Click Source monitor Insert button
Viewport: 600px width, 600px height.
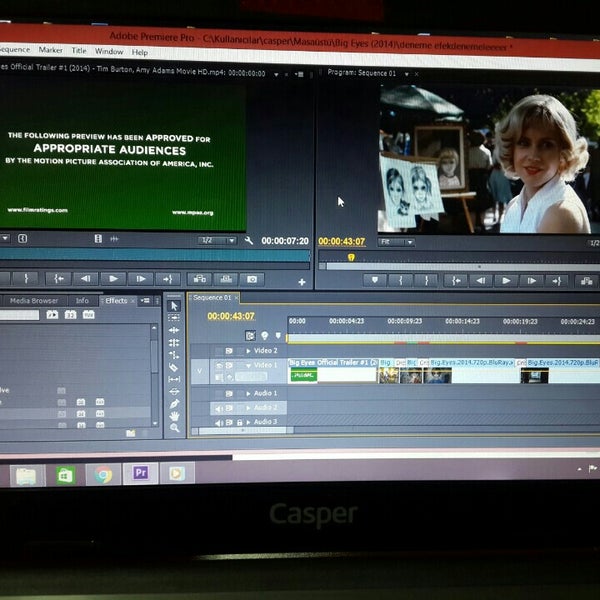pos(200,279)
